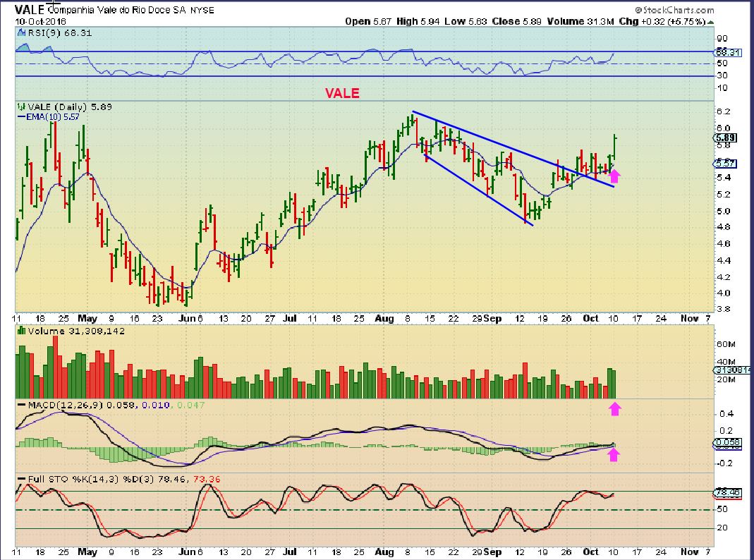Click the 3.8 label on the price axis
The height and width of the screenshot is (560, 754).
click(724, 309)
